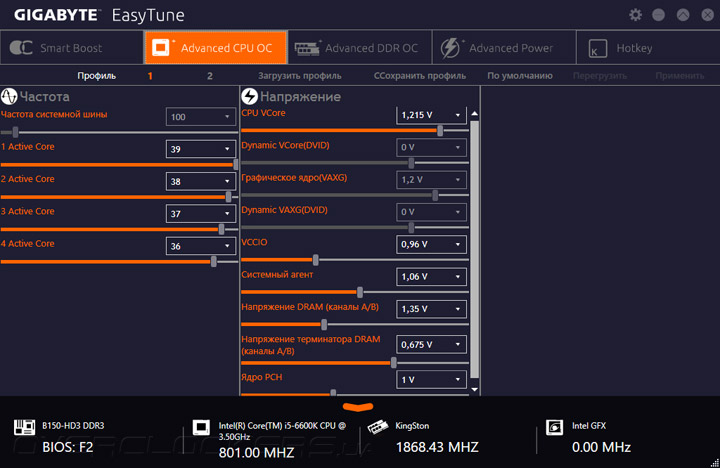Viewport: 720px width, 468px height.
Task: Click the 2 Active Core slider handle
Action: pyautogui.click(x=228, y=197)
